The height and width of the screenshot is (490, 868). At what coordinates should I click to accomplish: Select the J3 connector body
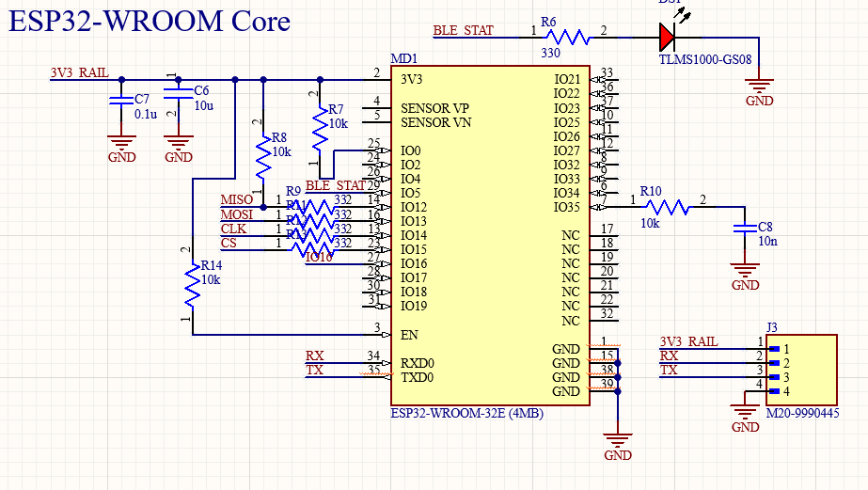[801, 370]
